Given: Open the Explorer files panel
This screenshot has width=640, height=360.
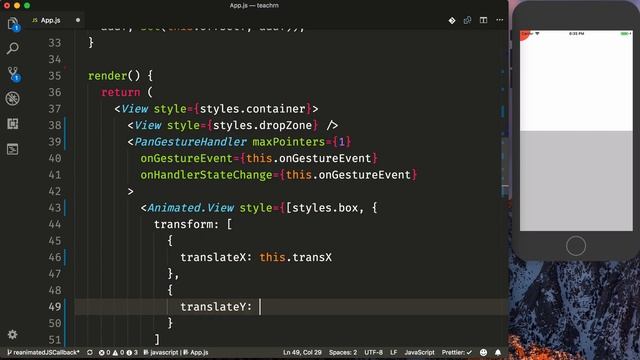Looking at the screenshot, I should [x=13, y=24].
